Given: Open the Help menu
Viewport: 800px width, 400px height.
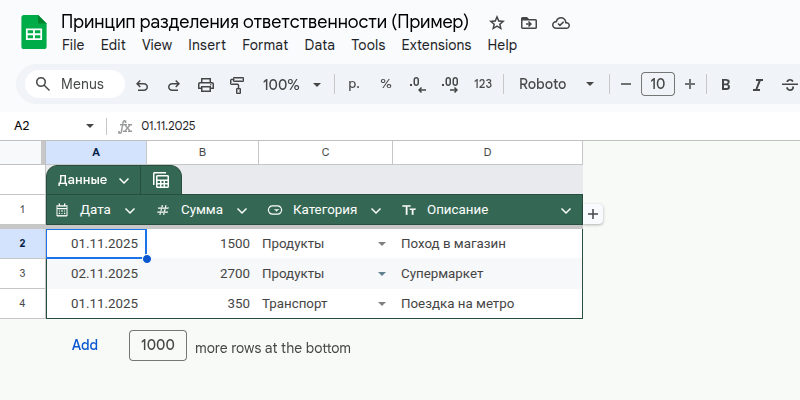Looking at the screenshot, I should pos(502,45).
